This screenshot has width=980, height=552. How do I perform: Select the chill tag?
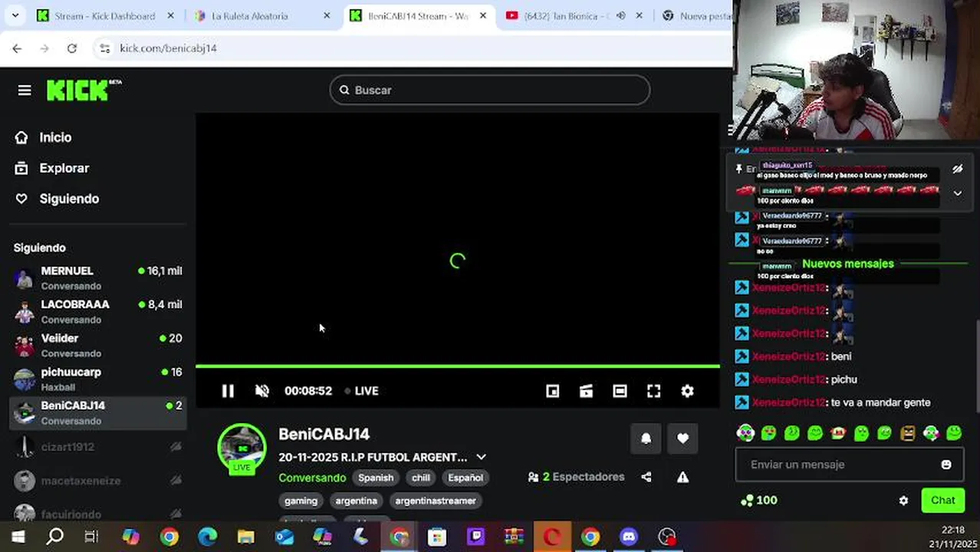click(x=421, y=478)
